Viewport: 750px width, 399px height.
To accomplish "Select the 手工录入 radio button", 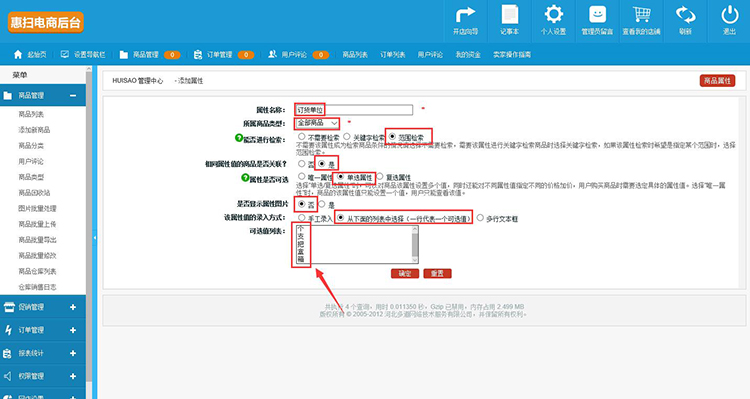I will tap(302, 218).
